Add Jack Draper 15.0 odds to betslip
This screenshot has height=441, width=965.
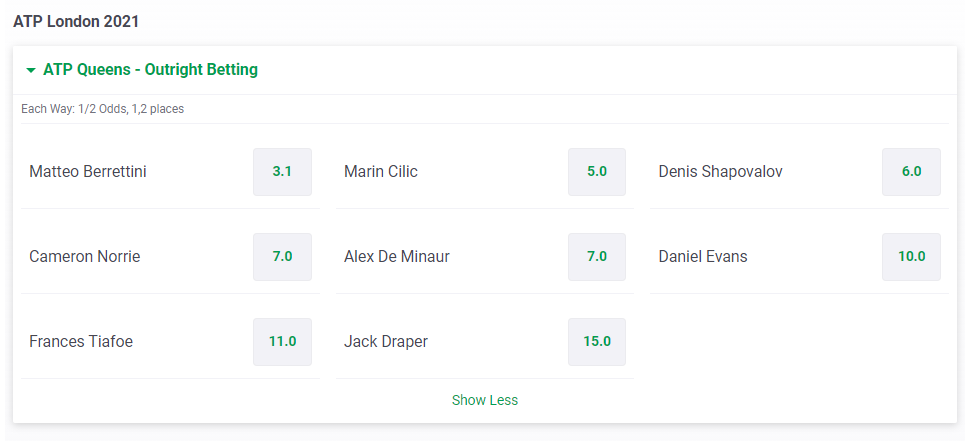pyautogui.click(x=597, y=341)
